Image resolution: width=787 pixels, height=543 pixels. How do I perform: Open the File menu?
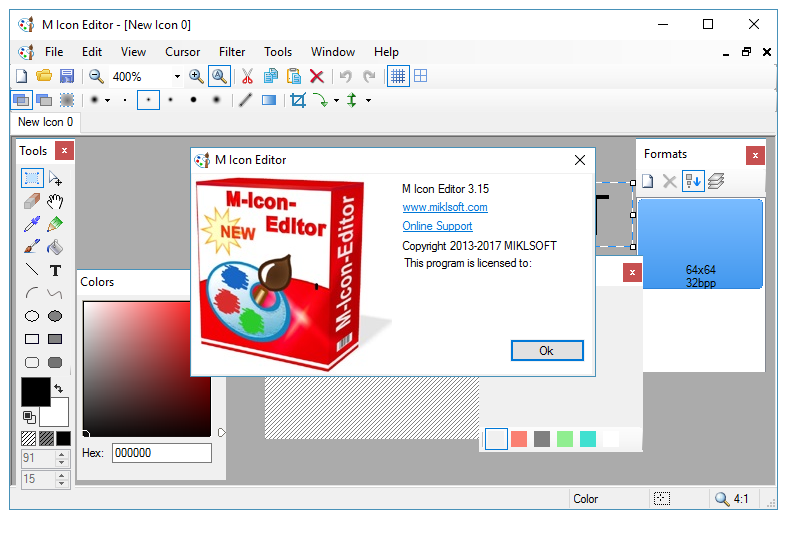point(54,52)
